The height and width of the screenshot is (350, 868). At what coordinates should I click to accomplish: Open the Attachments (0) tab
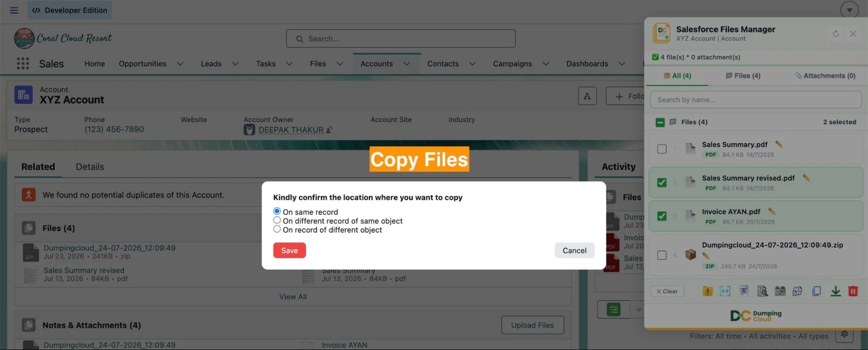825,76
